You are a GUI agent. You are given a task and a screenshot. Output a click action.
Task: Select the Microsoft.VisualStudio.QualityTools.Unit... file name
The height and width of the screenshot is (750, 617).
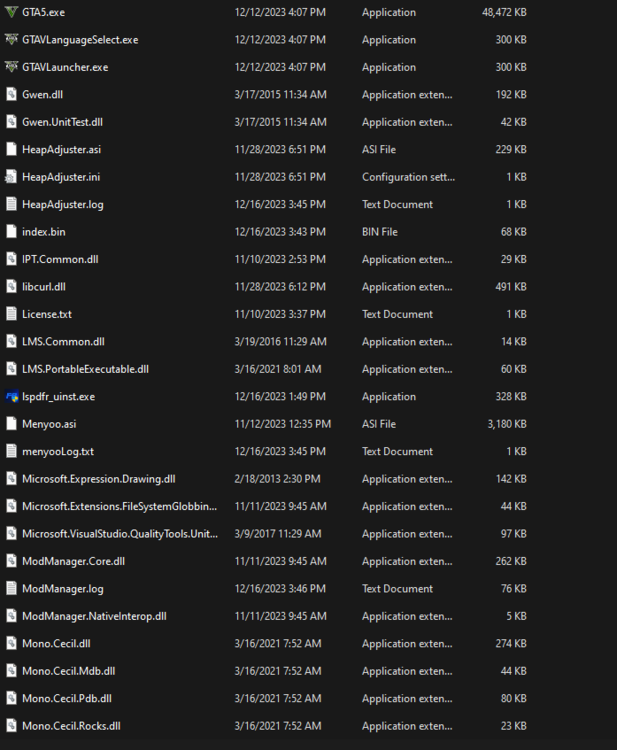(120, 534)
